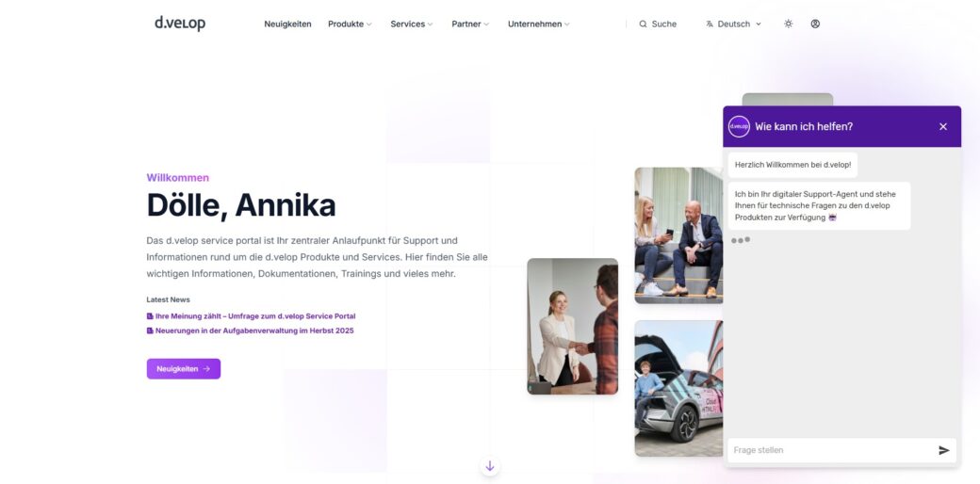The height and width of the screenshot is (484, 980).
Task: Open the Deutsch language selector
Action: [733, 24]
